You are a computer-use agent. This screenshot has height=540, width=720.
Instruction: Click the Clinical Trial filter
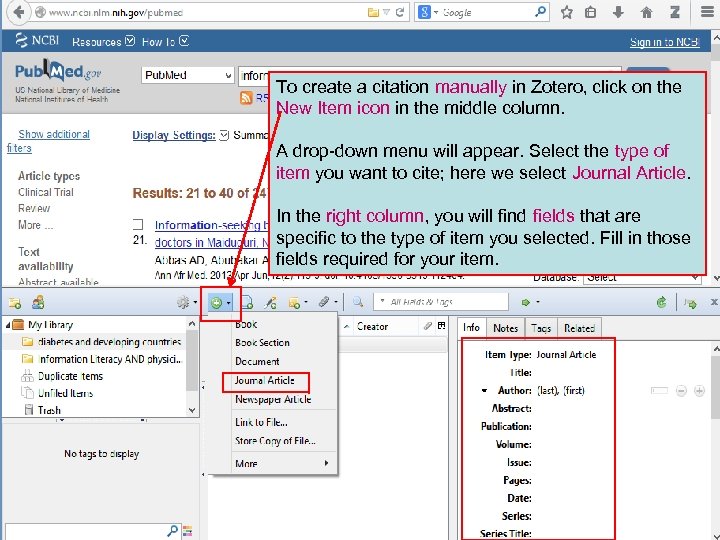pyautogui.click(x=45, y=192)
